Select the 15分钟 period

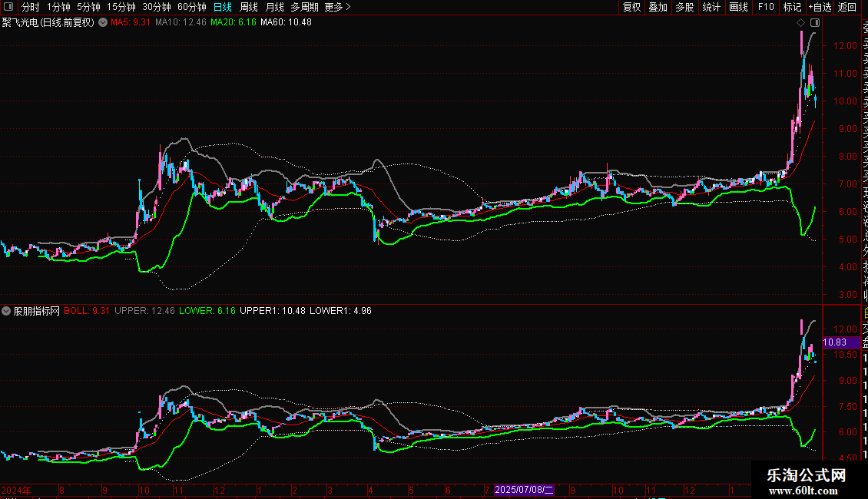[x=121, y=7]
